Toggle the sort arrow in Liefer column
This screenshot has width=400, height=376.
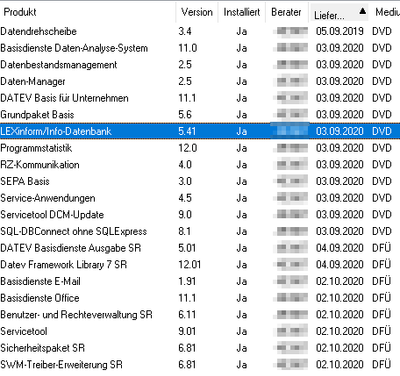(362, 12)
